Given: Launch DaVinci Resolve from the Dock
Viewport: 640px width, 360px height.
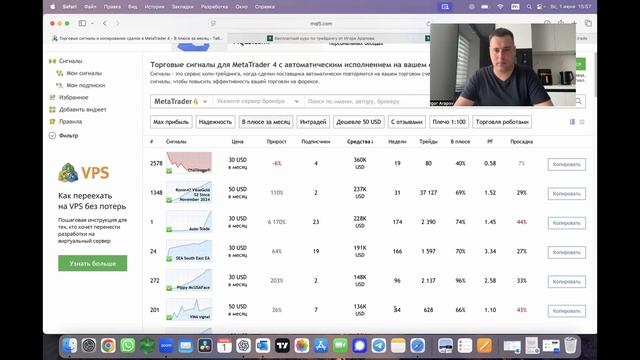Looking at the screenshot, I should (205, 346).
